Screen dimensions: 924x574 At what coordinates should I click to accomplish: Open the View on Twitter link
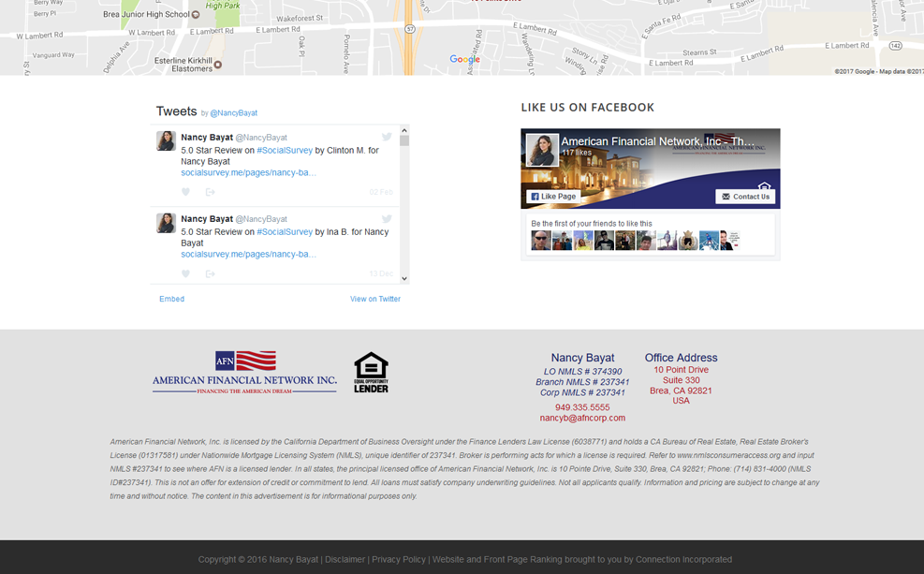click(374, 299)
